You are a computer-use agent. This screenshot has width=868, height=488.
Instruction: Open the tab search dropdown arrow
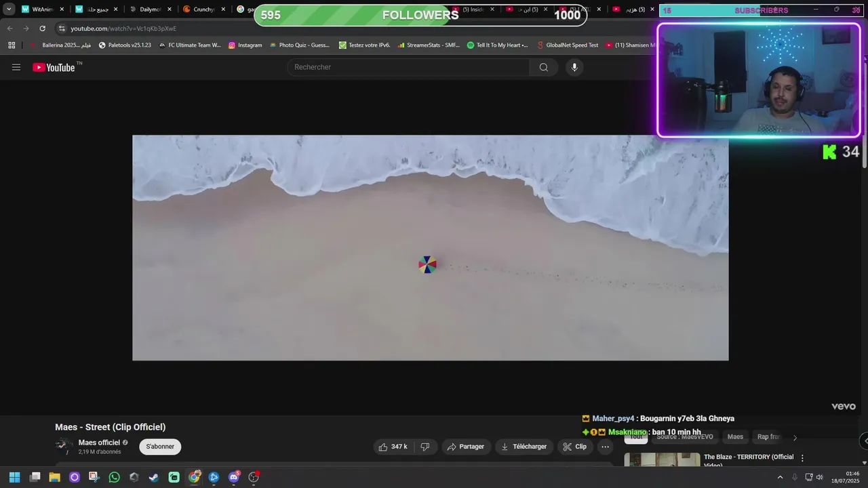[9, 9]
